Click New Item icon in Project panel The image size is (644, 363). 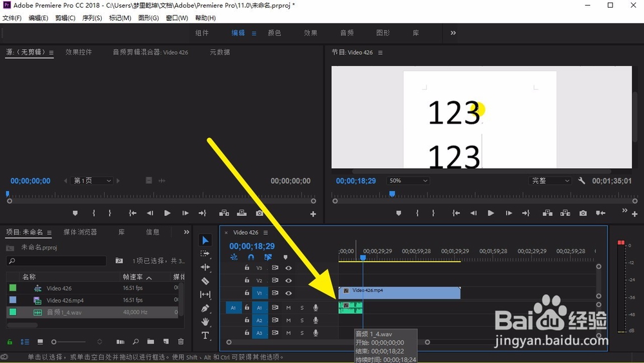[x=166, y=342]
